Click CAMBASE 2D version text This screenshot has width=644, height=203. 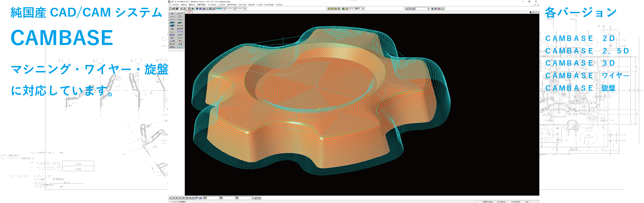click(x=580, y=39)
